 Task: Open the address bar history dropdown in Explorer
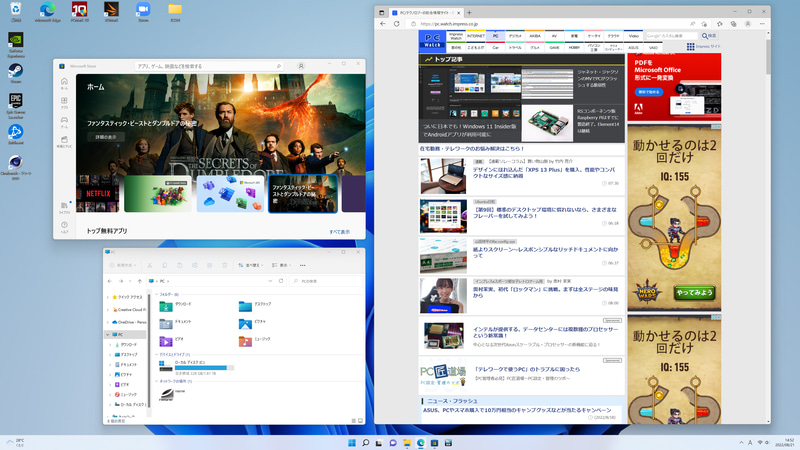click(x=270, y=281)
